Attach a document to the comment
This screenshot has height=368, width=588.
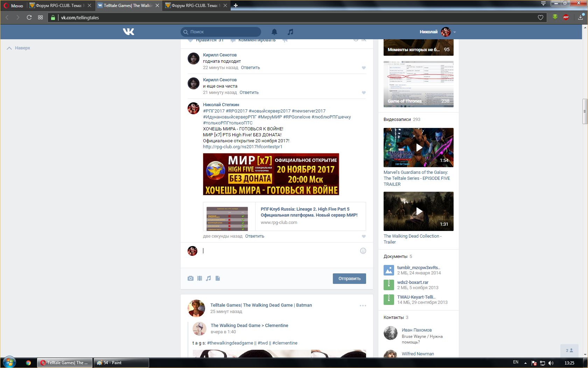[x=218, y=278]
